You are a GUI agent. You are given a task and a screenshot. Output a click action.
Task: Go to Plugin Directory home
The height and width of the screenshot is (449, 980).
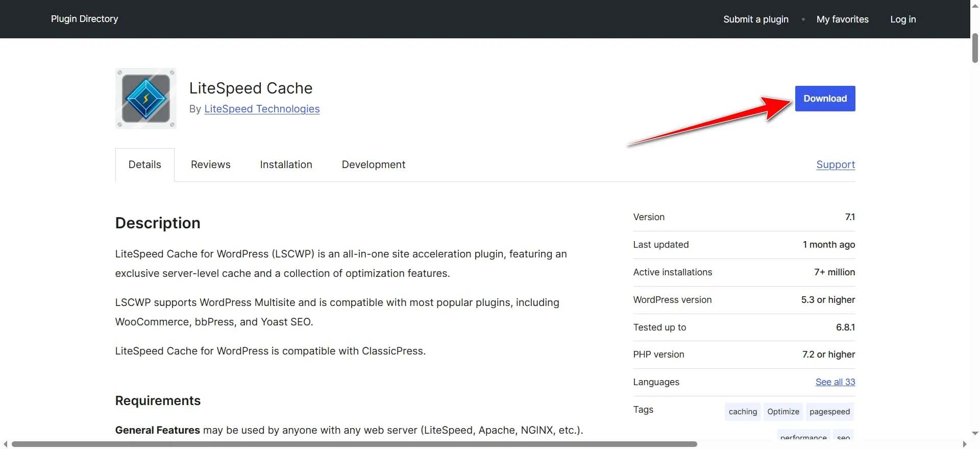(85, 19)
